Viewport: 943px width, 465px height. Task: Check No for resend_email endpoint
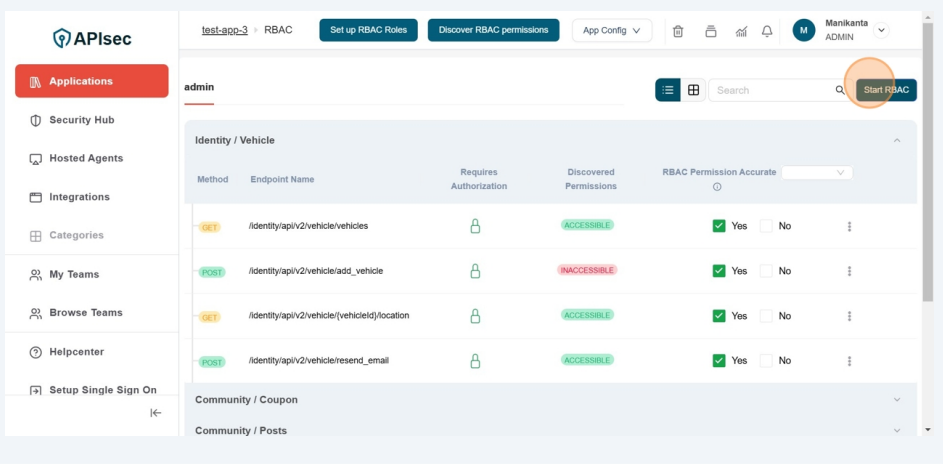tap(767, 360)
